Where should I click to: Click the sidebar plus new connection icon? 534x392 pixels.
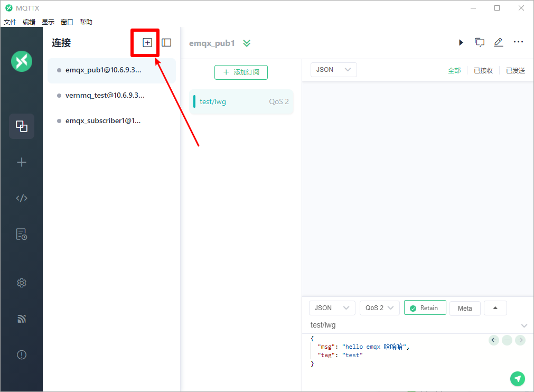[x=22, y=162]
